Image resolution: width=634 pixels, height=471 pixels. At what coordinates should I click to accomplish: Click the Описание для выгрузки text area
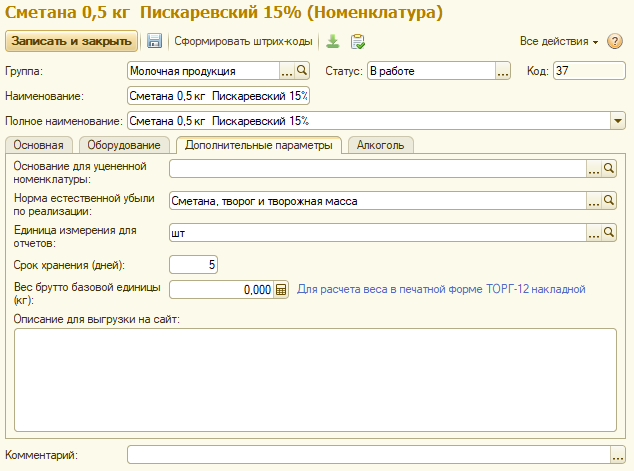(x=315, y=380)
